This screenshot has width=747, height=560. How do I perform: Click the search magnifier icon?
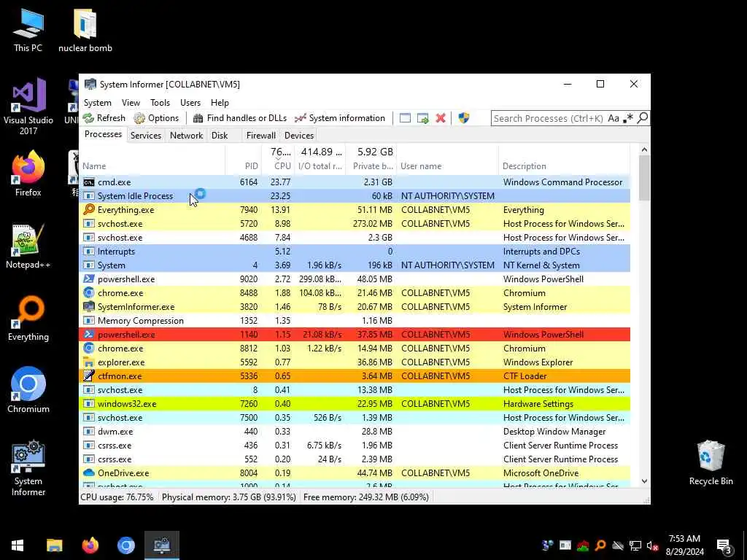click(x=642, y=118)
